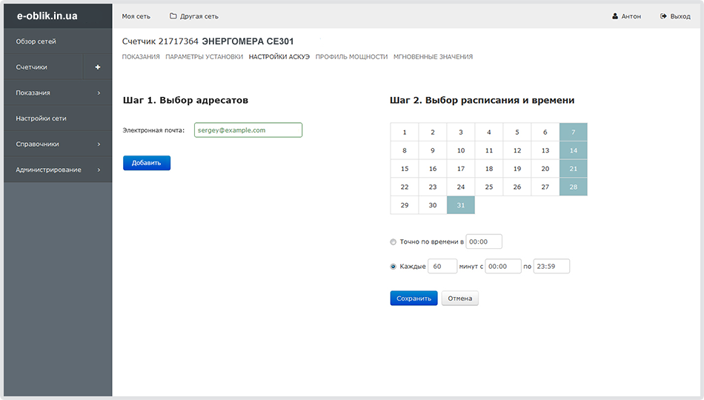Click the user icon next to Антон
Image resolution: width=704 pixels, height=400 pixels.
(x=615, y=16)
